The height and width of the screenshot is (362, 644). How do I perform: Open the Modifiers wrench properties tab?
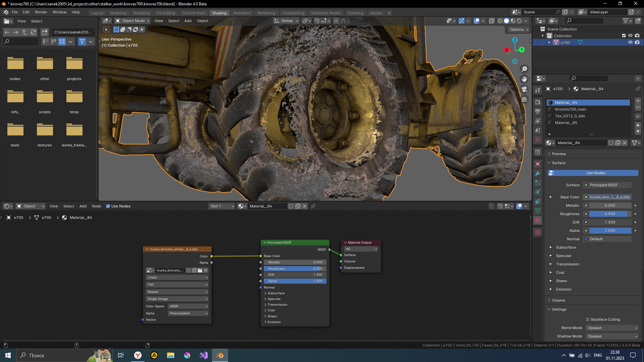pyautogui.click(x=538, y=173)
